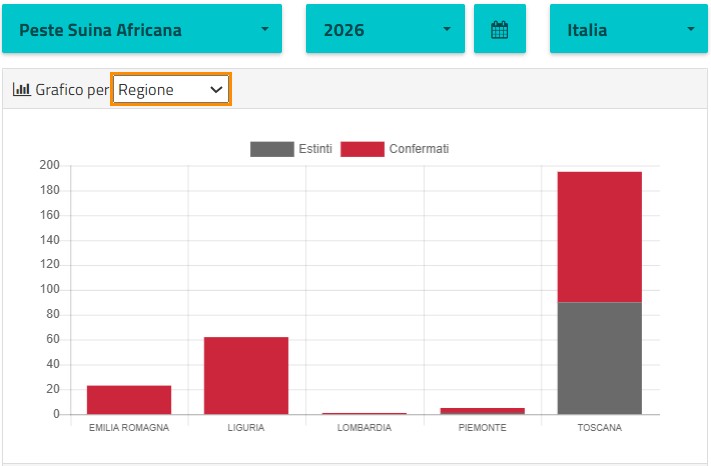Toggle the Estinti series via legend text
The width and height of the screenshot is (711, 466).
point(315,149)
